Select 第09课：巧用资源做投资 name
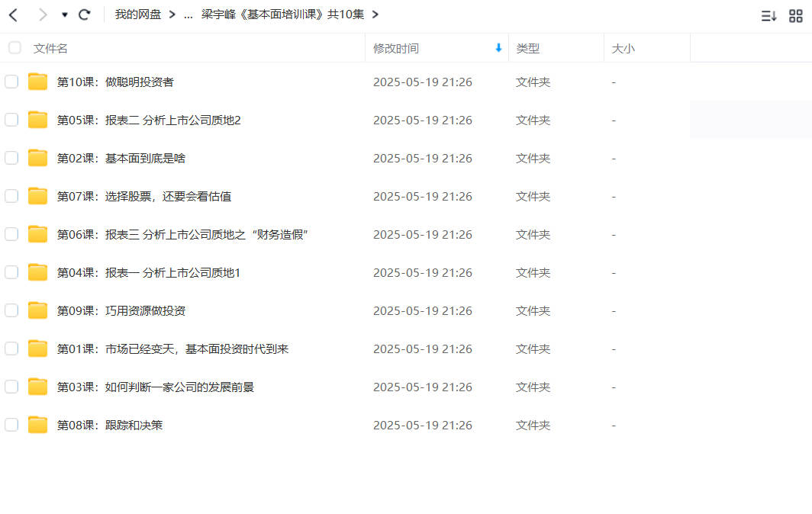 pos(121,310)
